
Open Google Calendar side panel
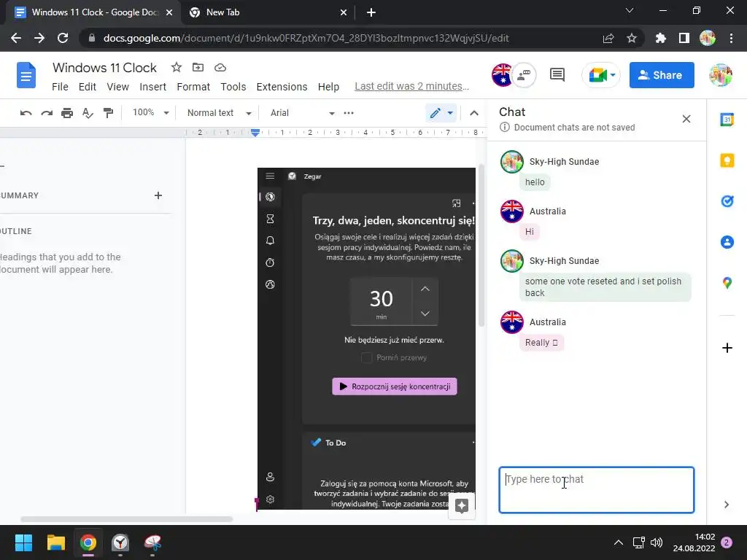pyautogui.click(x=727, y=120)
